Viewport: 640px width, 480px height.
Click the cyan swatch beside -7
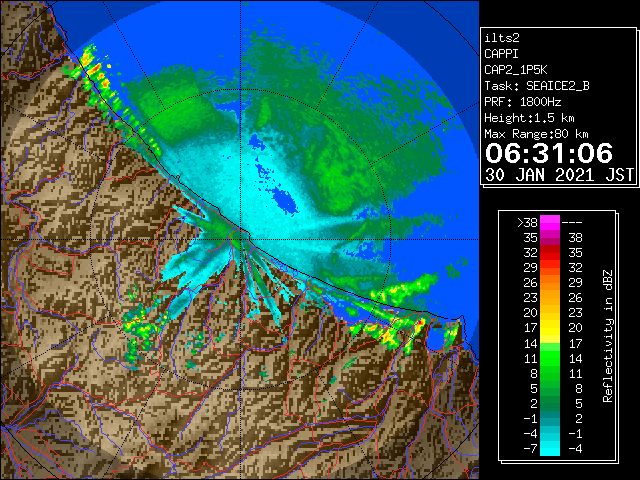tap(550, 448)
